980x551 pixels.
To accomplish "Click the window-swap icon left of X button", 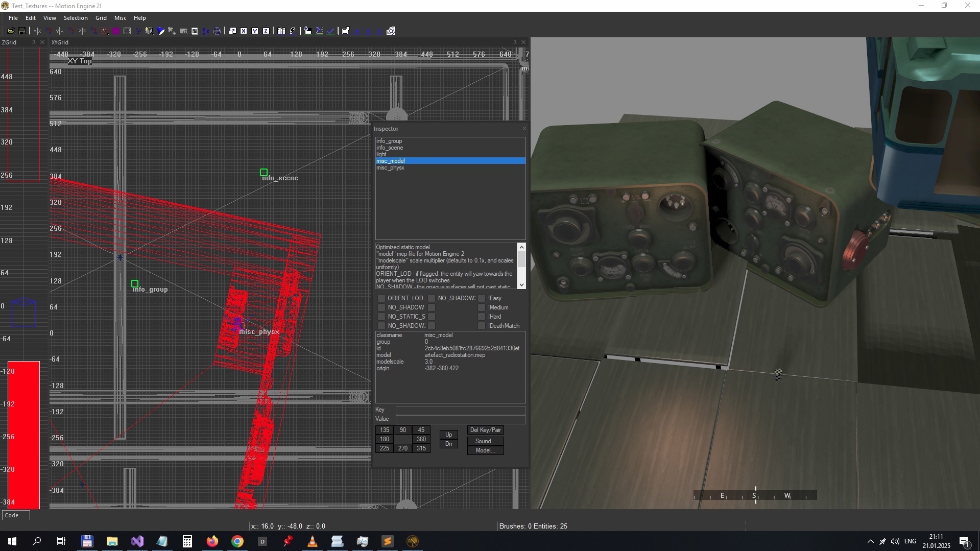I will (232, 31).
